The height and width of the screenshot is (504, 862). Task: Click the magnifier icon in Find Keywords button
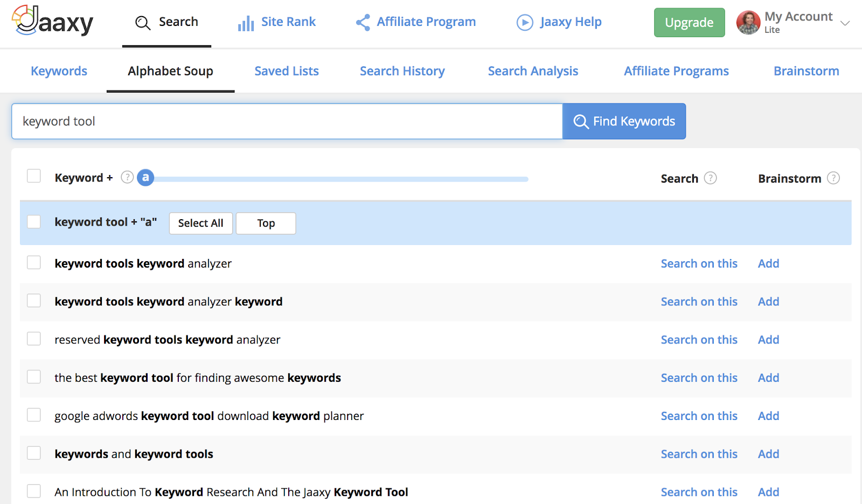pyautogui.click(x=581, y=122)
